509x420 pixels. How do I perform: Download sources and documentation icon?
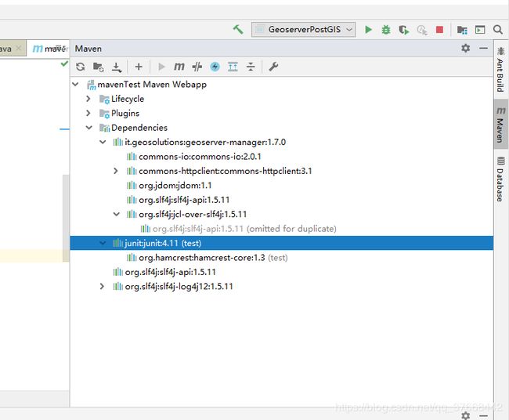(x=116, y=67)
